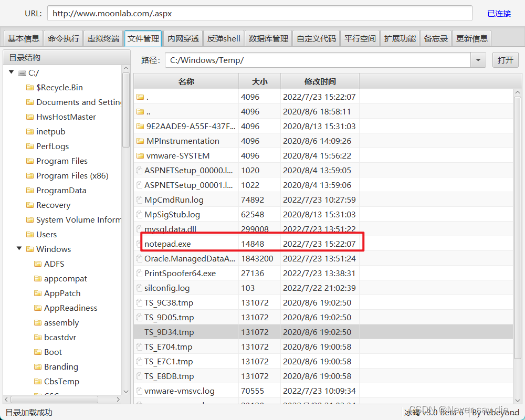Sort by the 名称 column header

click(x=186, y=81)
